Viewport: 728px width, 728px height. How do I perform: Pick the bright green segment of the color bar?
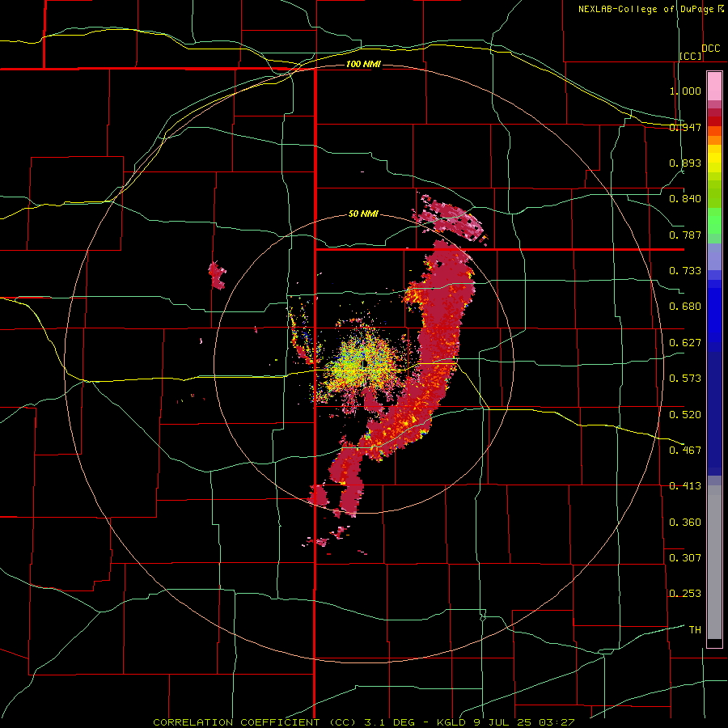point(714,221)
